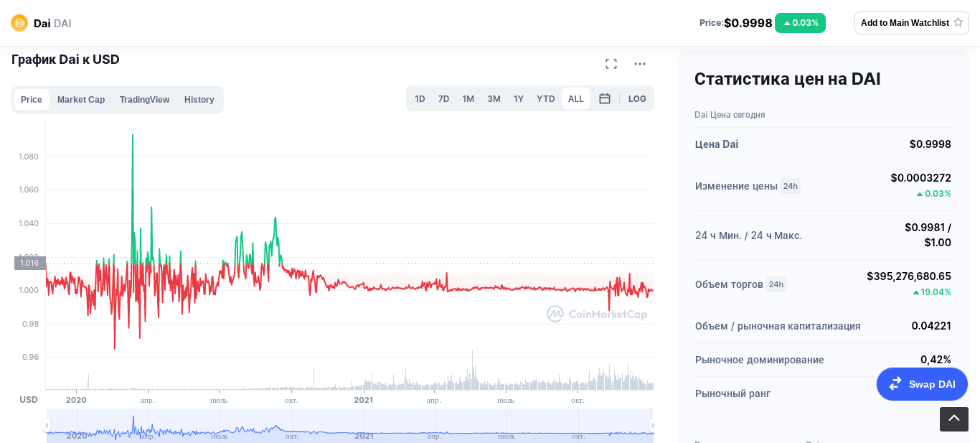This screenshot has height=443, width=980.
Task: Switch to the Price chart tab
Action: pos(32,100)
